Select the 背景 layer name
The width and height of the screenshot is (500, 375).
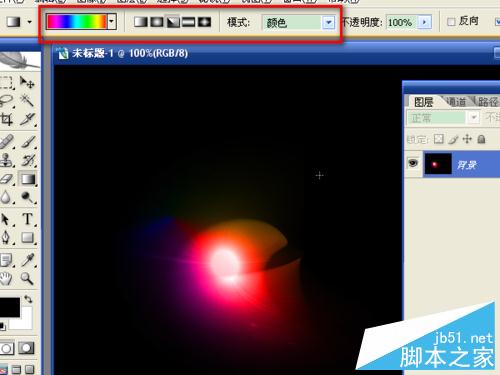[467, 165]
